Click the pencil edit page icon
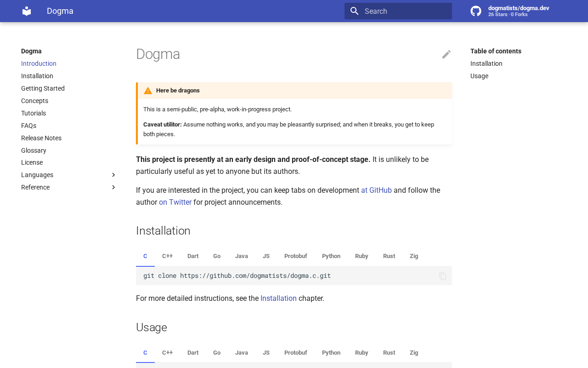 446,54
